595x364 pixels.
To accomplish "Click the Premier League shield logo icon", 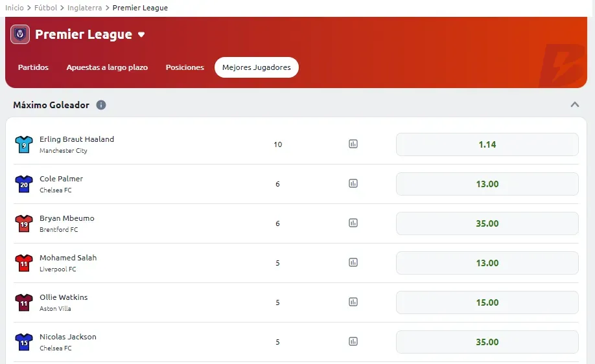I will tap(20, 34).
